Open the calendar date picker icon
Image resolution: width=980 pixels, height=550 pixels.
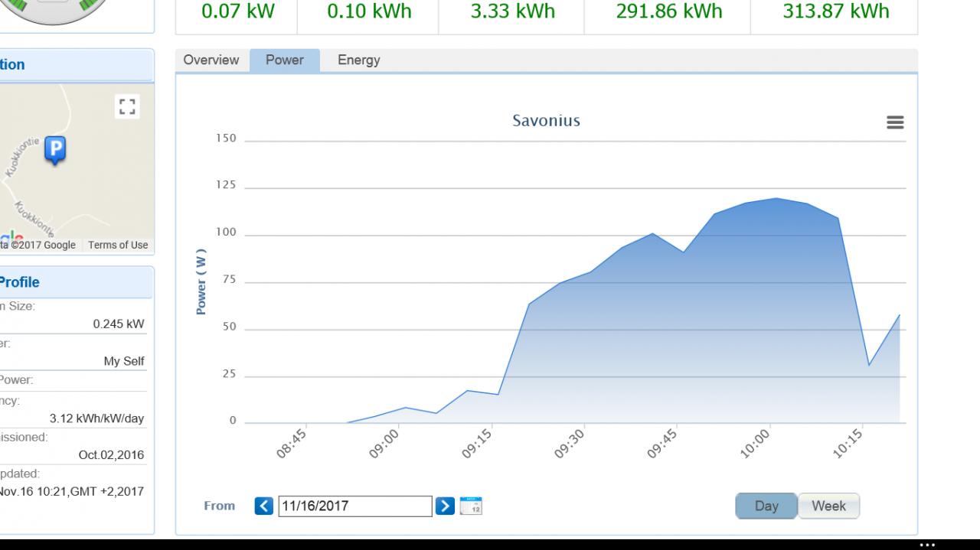471,506
